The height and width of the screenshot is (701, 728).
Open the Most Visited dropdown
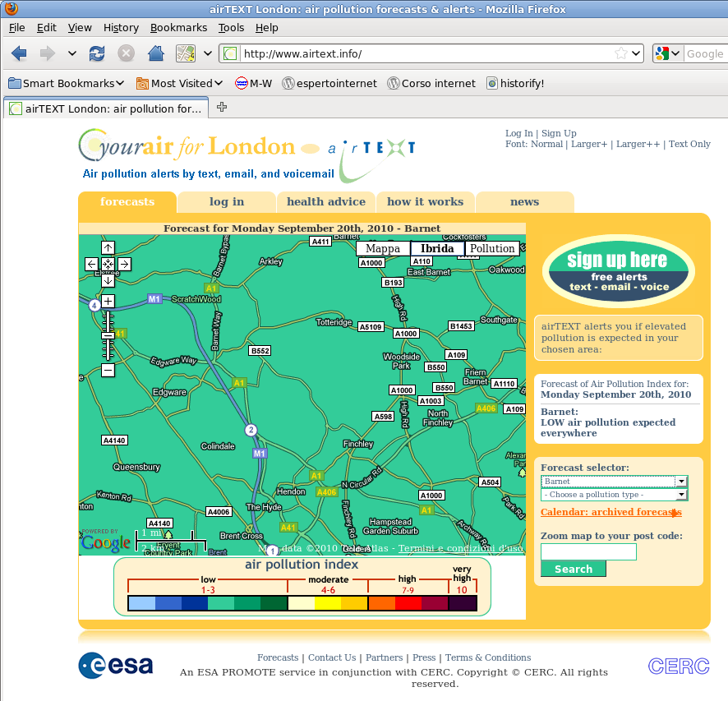pyautogui.click(x=180, y=84)
